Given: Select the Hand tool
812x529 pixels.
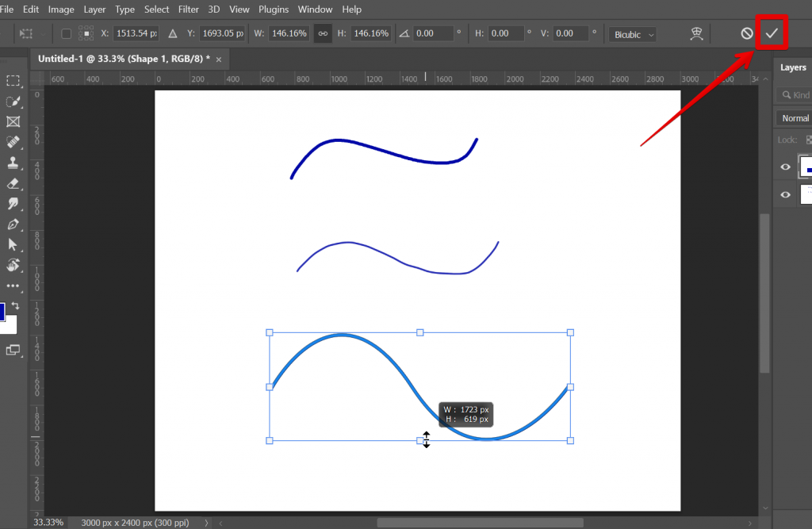Looking at the screenshot, I should [x=13, y=266].
